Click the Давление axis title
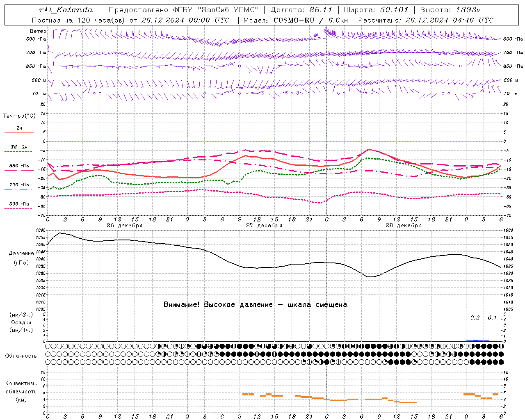Viewport: 525px width, 420px height. tap(21, 253)
